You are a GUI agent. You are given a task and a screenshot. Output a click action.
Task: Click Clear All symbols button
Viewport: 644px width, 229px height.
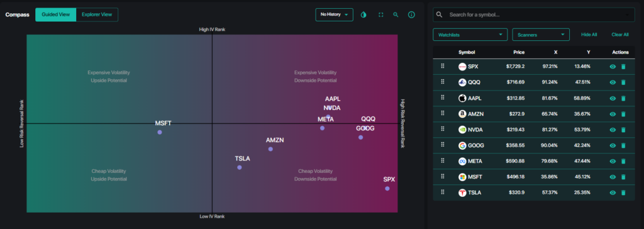[619, 35]
